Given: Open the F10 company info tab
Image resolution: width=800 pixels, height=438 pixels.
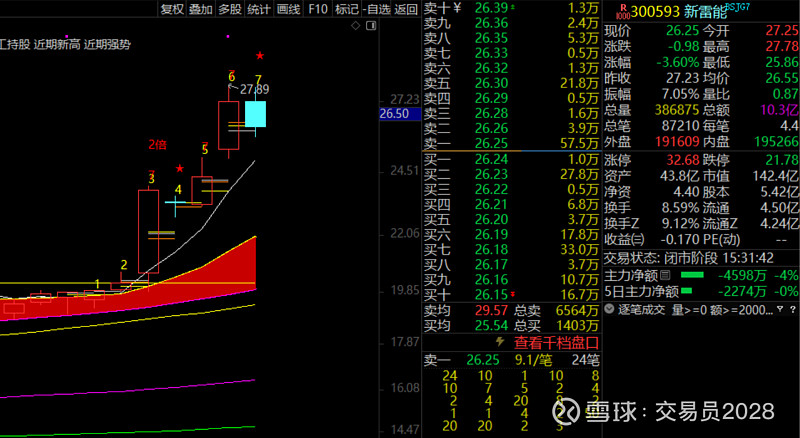Looking at the screenshot, I should pos(318,9).
